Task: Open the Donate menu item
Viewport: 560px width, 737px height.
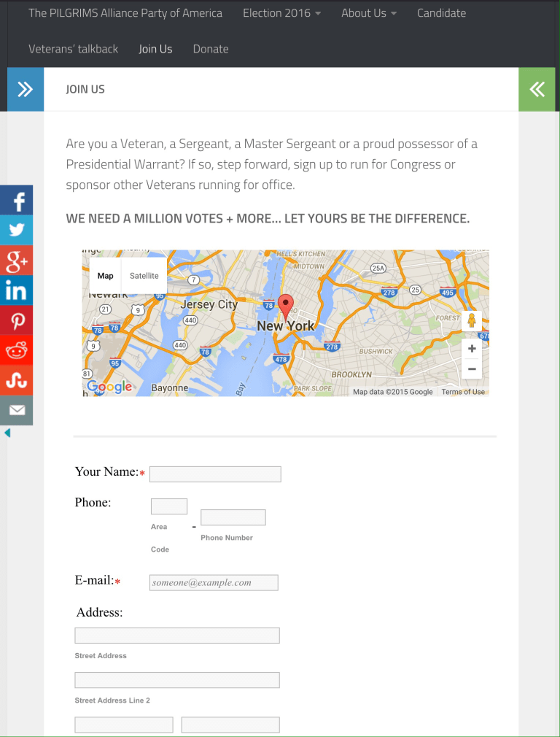Action: point(211,49)
